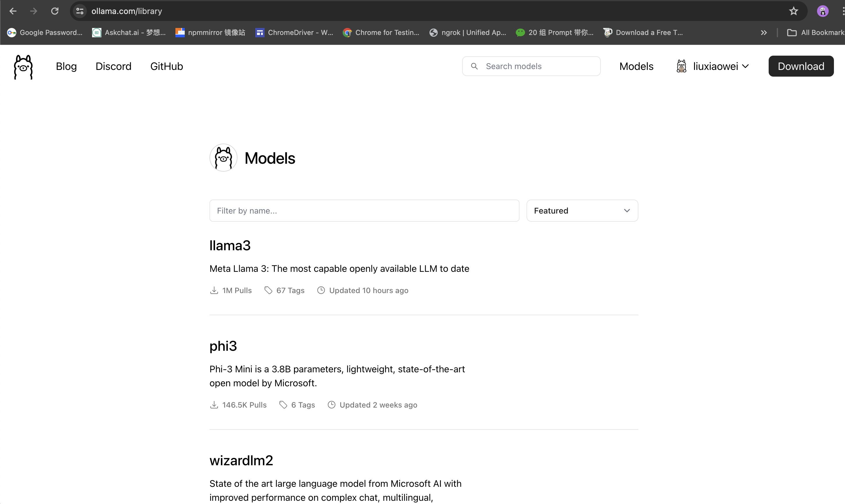Open the Chrome for Testing bookmark
Screen dimensions: 845x504
tap(381, 33)
